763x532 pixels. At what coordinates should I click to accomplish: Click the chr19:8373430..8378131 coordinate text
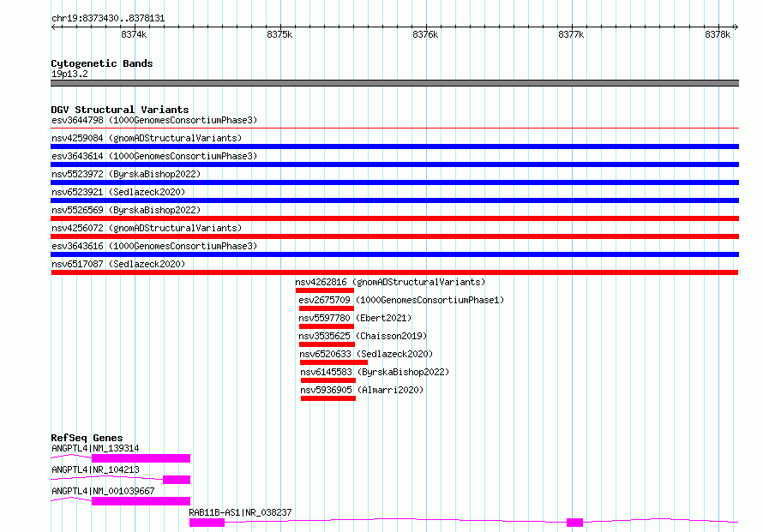click(108, 19)
